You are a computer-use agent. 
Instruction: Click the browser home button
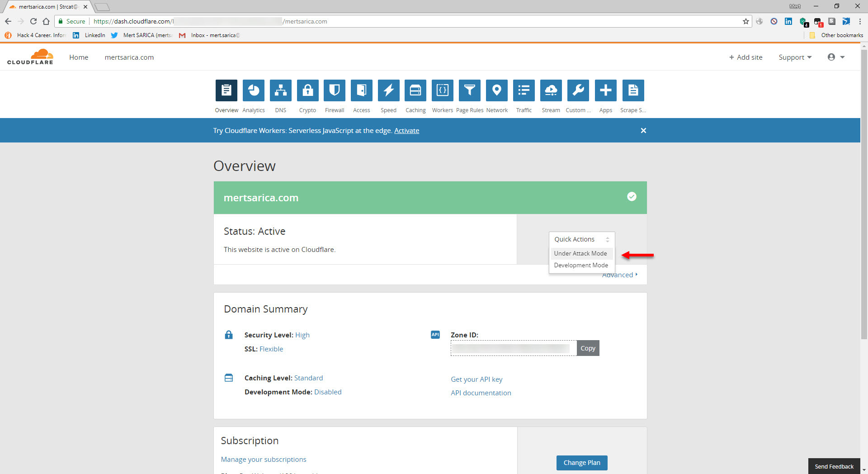(x=46, y=21)
